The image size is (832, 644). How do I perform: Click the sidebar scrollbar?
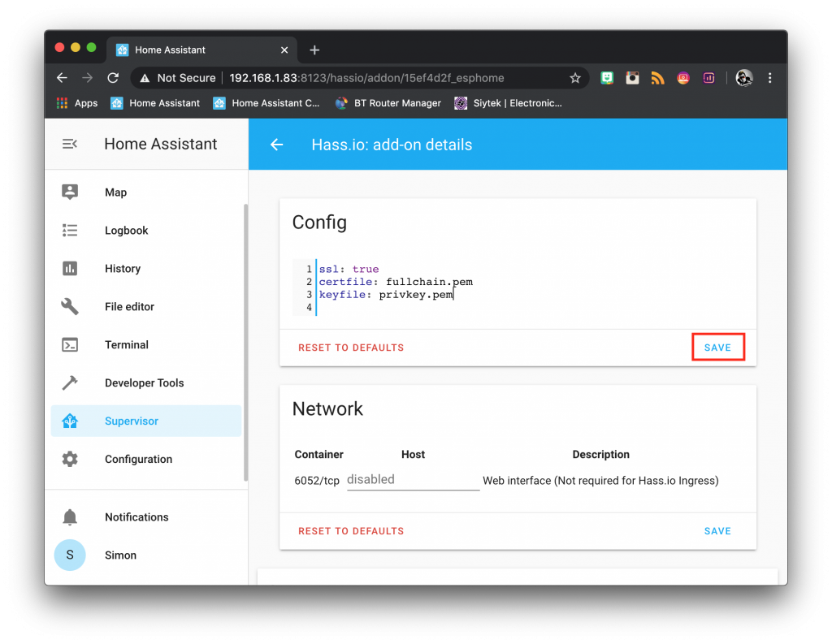click(x=245, y=342)
